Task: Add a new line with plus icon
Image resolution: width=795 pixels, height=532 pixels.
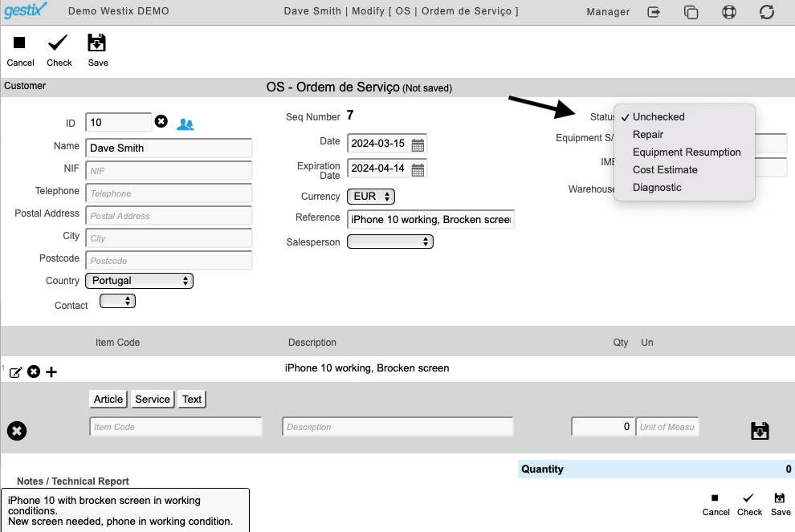Action: (51, 372)
